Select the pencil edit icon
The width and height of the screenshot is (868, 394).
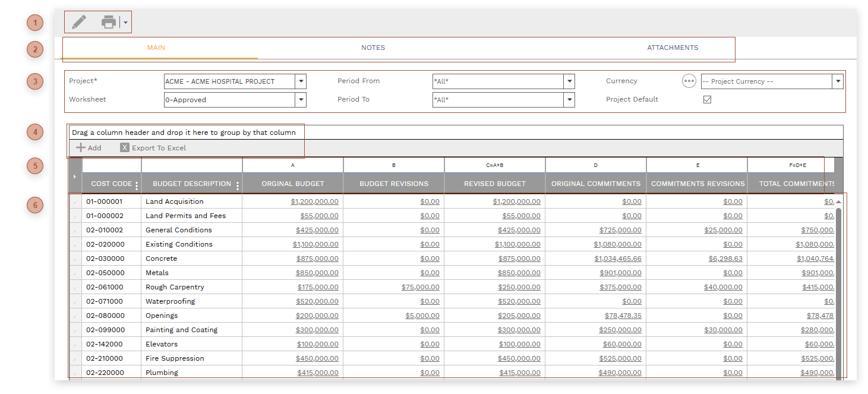click(x=80, y=21)
